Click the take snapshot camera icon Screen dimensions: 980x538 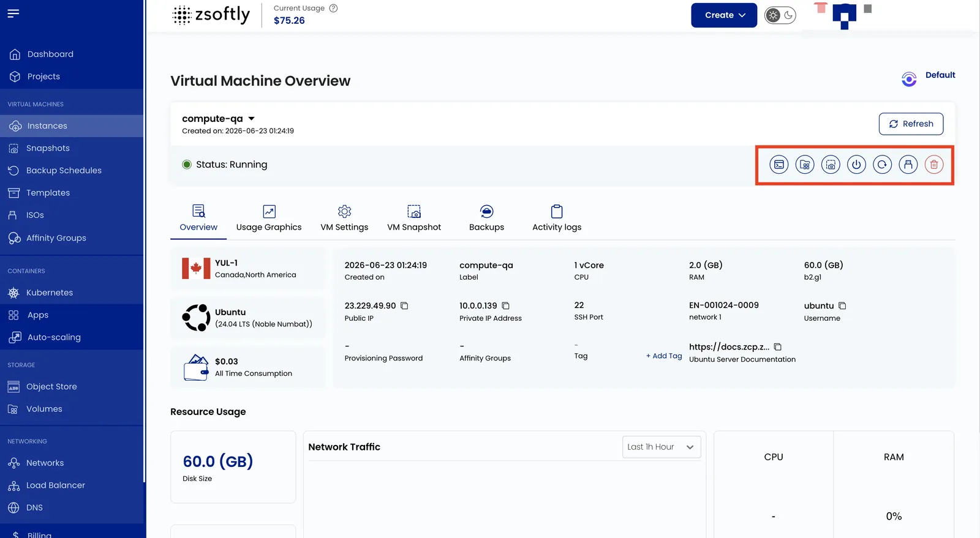(x=831, y=165)
